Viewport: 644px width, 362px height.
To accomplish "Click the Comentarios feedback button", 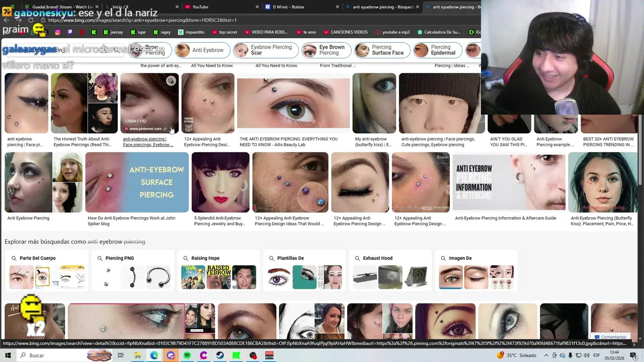I will [x=610, y=337].
